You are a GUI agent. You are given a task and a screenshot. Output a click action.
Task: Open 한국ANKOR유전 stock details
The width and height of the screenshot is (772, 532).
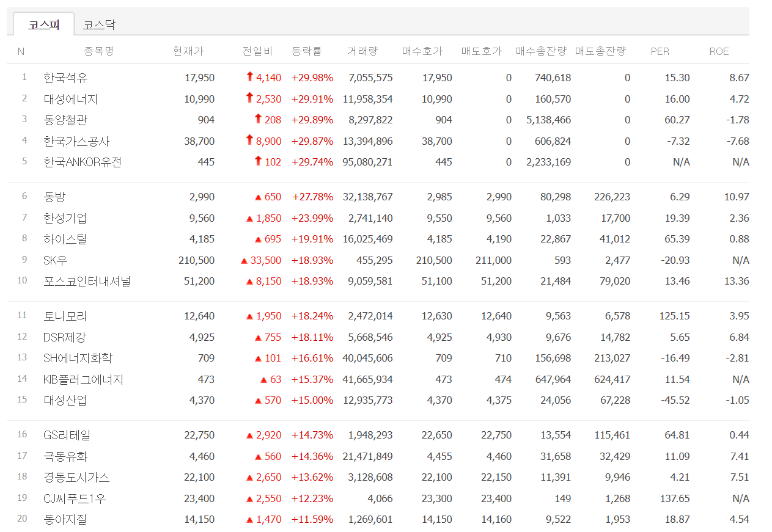(x=83, y=162)
